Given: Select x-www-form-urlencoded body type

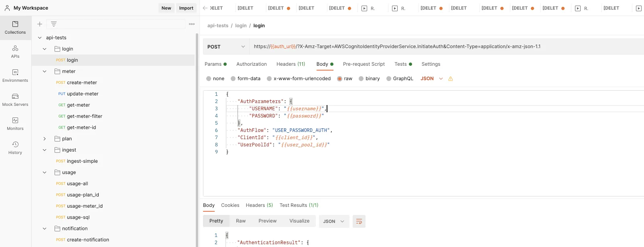Looking at the screenshot, I should (269, 79).
